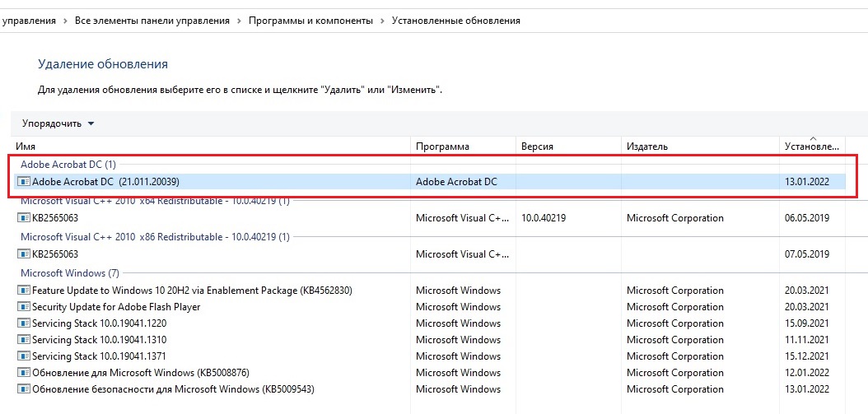The image size is (868, 414).
Task: Click the Feature Update to Windows 10 20H2 icon
Action: [x=23, y=291]
